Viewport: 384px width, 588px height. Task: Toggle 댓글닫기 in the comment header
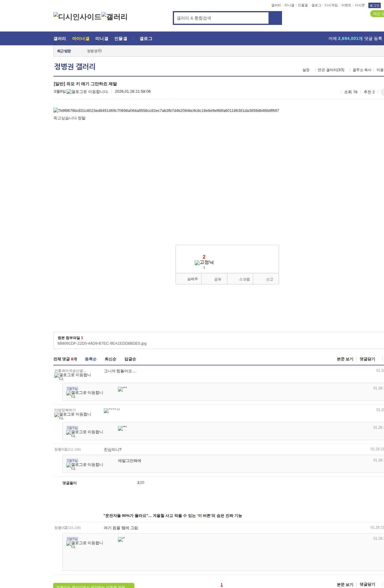[367, 359]
